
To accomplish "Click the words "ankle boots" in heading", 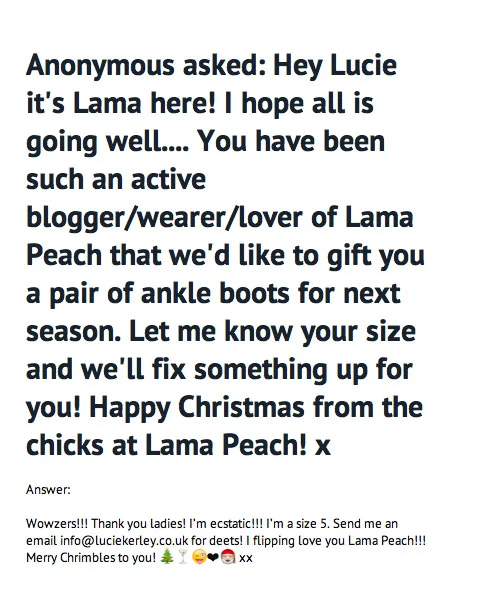I will coord(215,293).
